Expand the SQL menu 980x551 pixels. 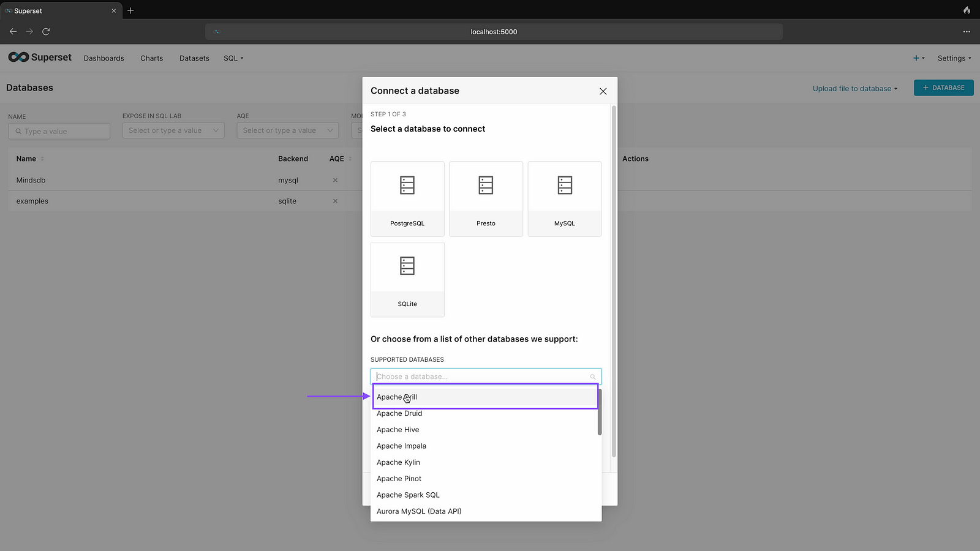pyautogui.click(x=233, y=58)
